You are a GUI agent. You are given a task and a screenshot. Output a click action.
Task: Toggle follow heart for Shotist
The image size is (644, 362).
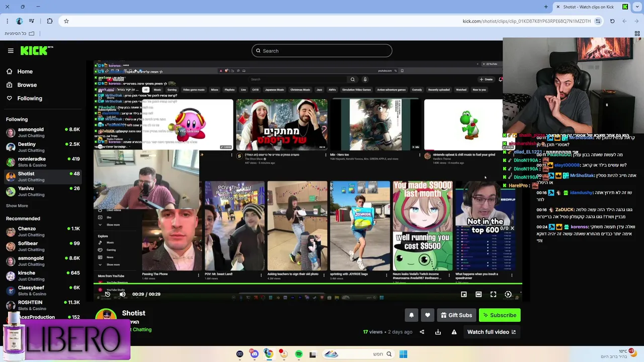428,315
